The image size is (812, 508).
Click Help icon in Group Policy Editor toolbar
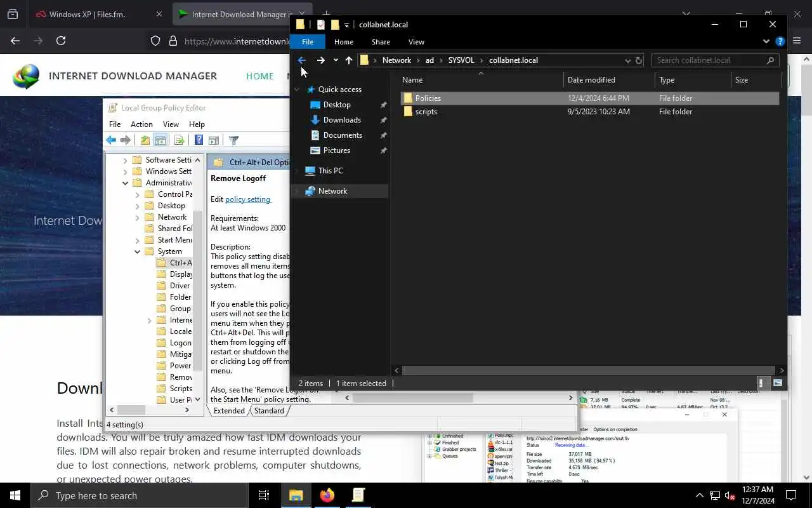pos(199,140)
